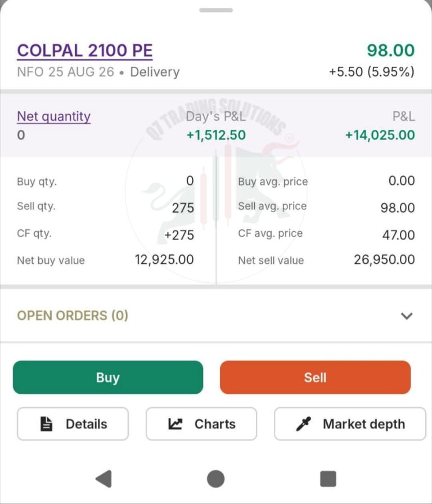Image resolution: width=432 pixels, height=504 pixels.
Task: Tap the P&L value +14,025.00
Action: pos(380,135)
